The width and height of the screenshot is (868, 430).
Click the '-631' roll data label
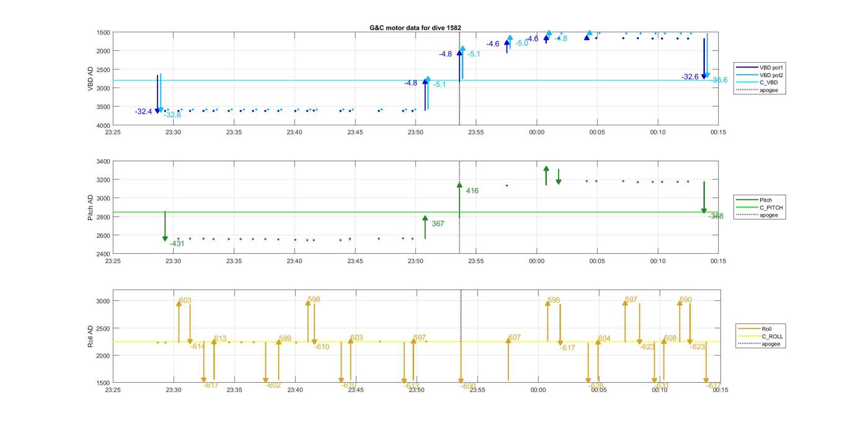662,386
